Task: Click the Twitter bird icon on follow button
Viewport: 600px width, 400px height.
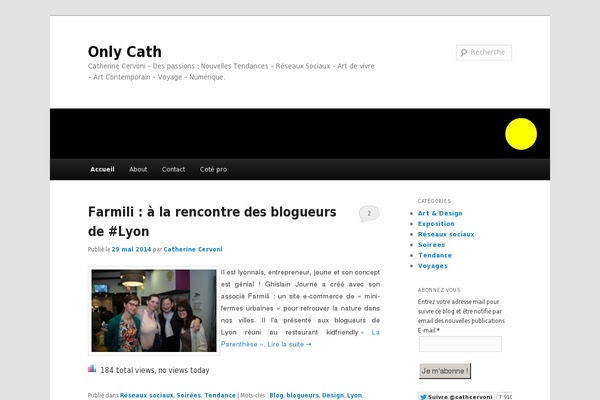Action: pos(423,397)
